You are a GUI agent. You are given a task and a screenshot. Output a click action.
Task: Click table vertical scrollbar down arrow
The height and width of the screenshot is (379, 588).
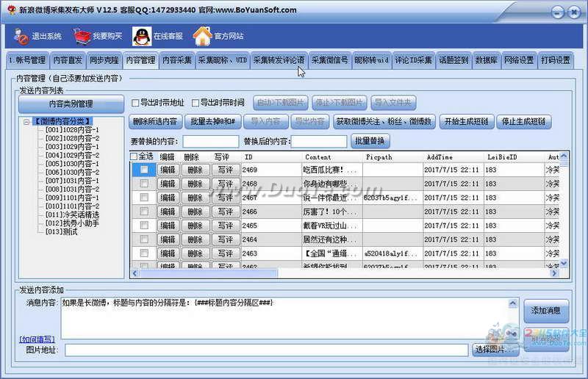coord(564,264)
